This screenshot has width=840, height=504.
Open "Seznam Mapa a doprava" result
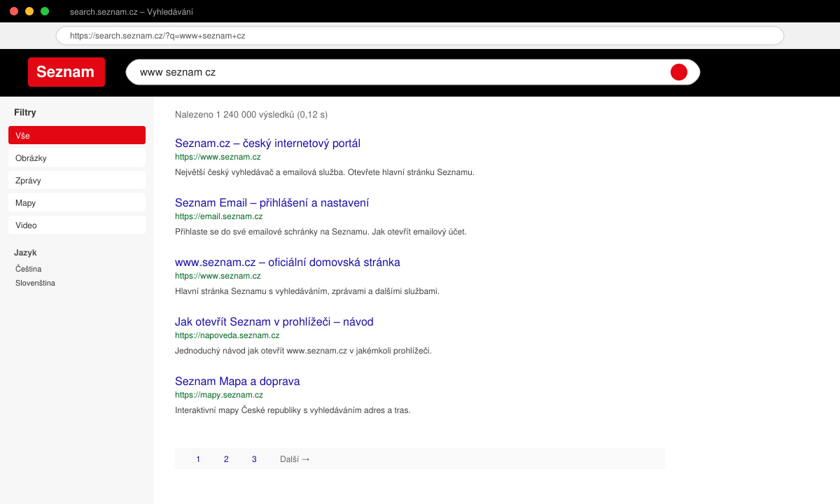coord(237,381)
